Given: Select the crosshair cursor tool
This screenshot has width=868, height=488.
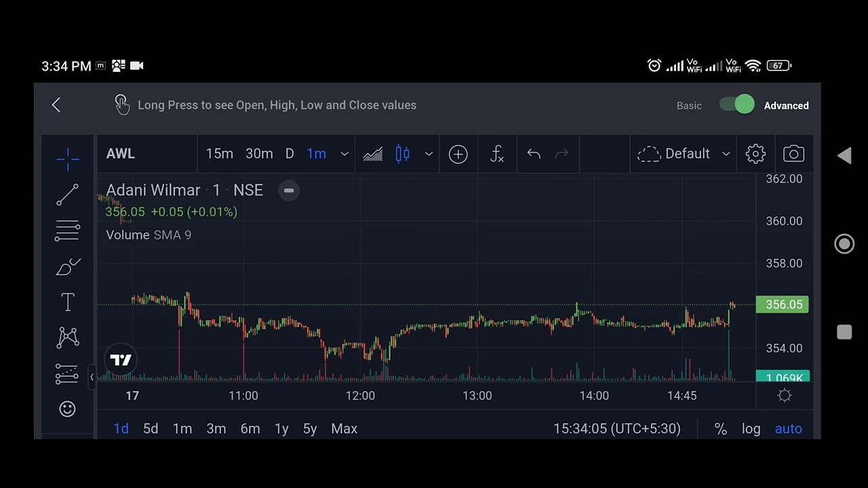Looking at the screenshot, I should point(68,159).
